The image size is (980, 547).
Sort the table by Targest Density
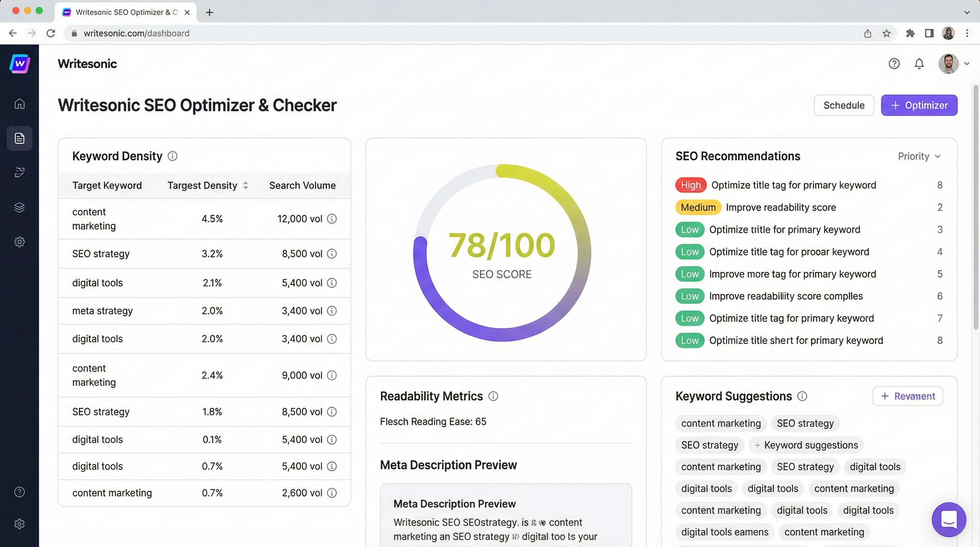coord(245,185)
